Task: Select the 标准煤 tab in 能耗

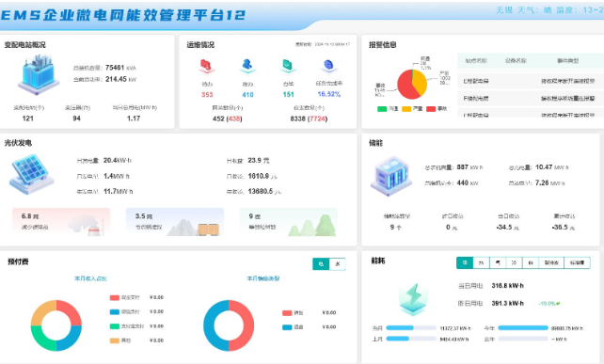Action: [x=577, y=262]
